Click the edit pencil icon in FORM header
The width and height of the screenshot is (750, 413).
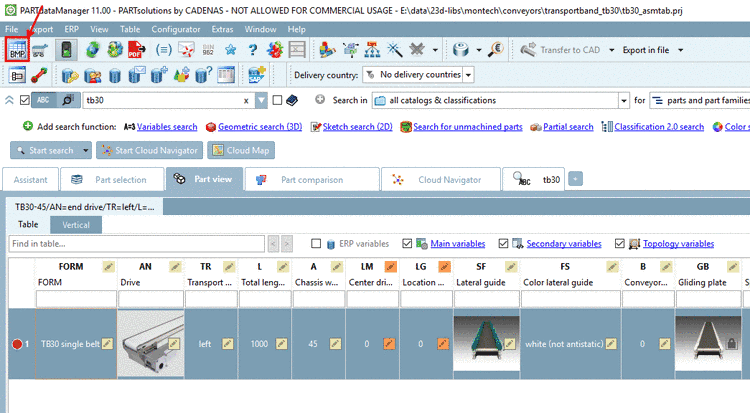tap(109, 267)
